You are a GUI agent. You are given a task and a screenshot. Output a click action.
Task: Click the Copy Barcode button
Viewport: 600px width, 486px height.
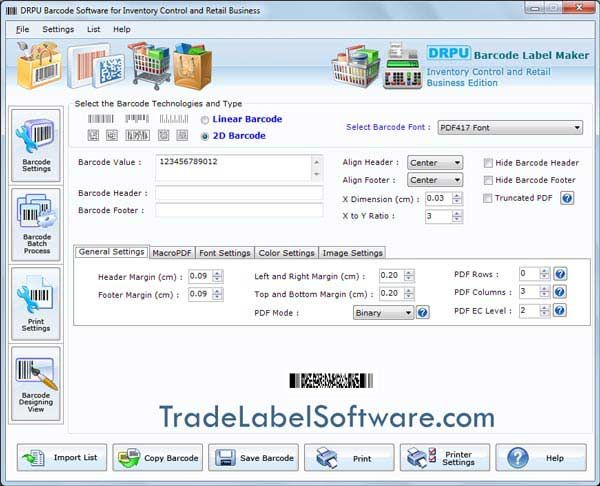tap(158, 458)
